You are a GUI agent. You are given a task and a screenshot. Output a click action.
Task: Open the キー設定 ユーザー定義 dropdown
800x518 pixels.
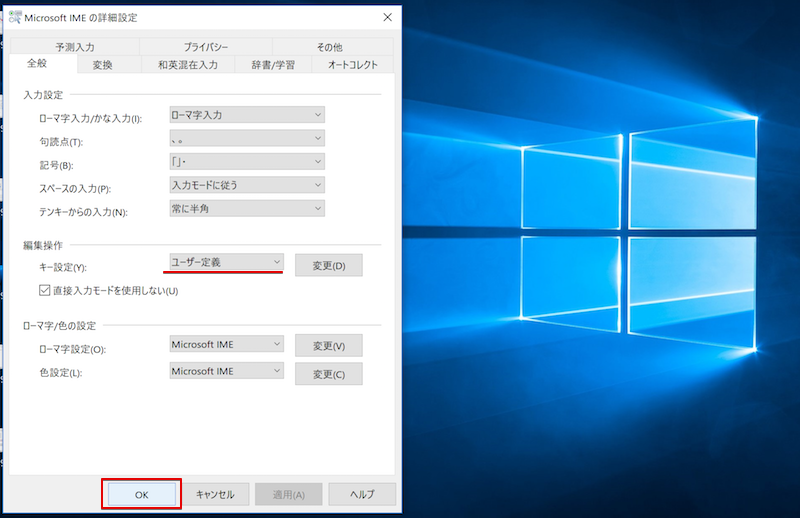pos(226,262)
